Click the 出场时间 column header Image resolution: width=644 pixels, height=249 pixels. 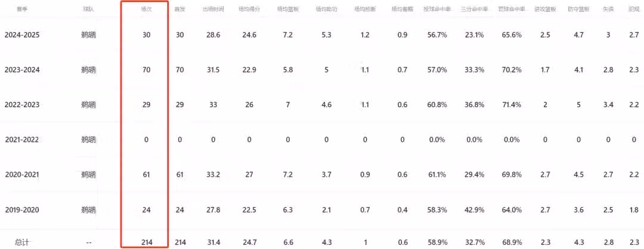(213, 10)
